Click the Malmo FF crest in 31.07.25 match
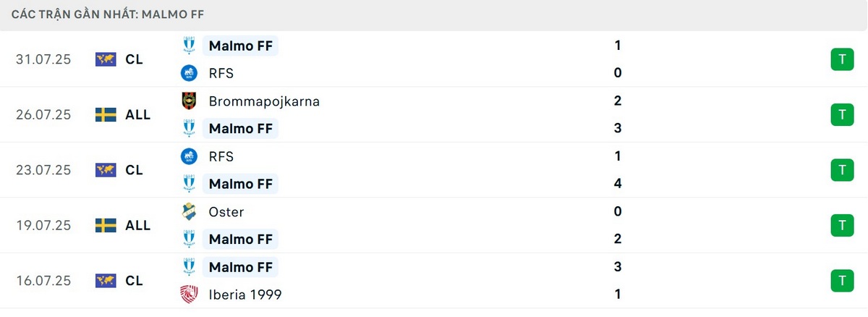This screenshot has width=868, height=317. coord(189,46)
